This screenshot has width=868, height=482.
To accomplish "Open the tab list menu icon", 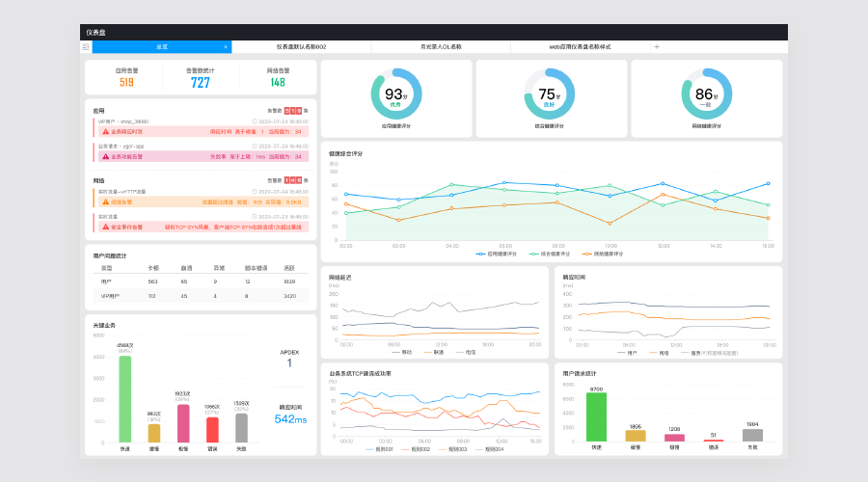I will pos(86,46).
